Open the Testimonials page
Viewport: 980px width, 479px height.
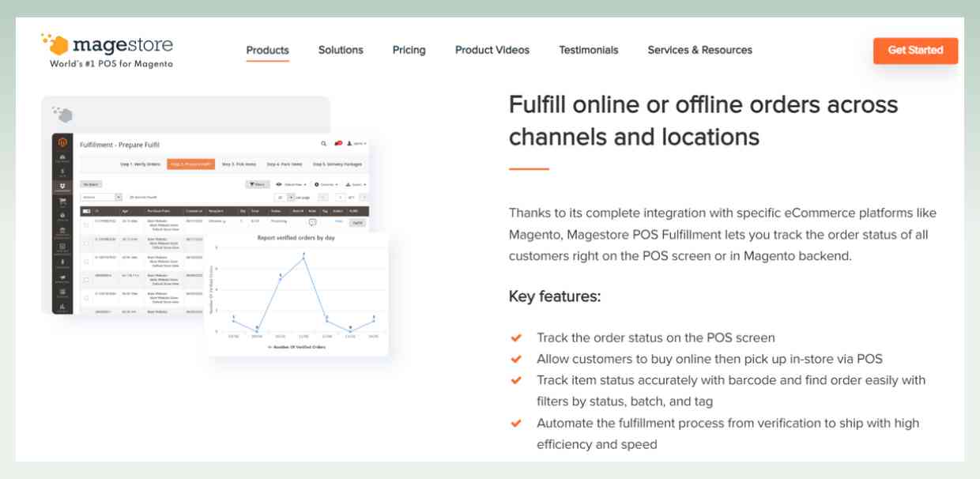[589, 50]
